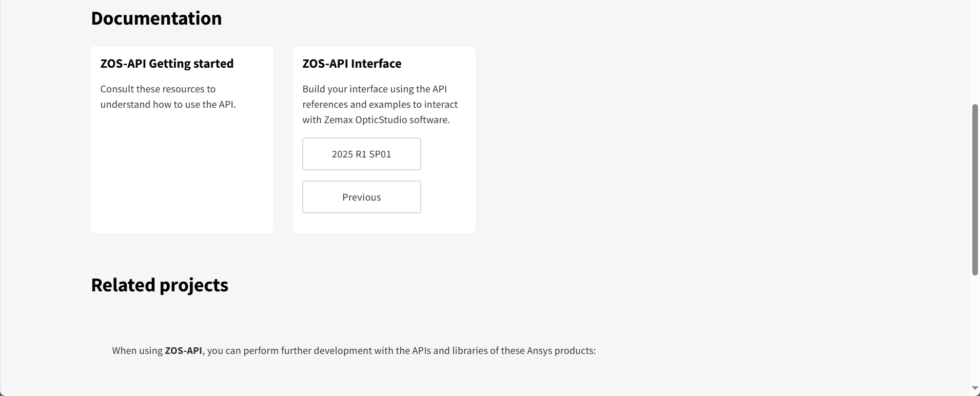This screenshot has width=980, height=396.
Task: Open the 2025 R1 SP01 API reference
Action: (x=361, y=154)
